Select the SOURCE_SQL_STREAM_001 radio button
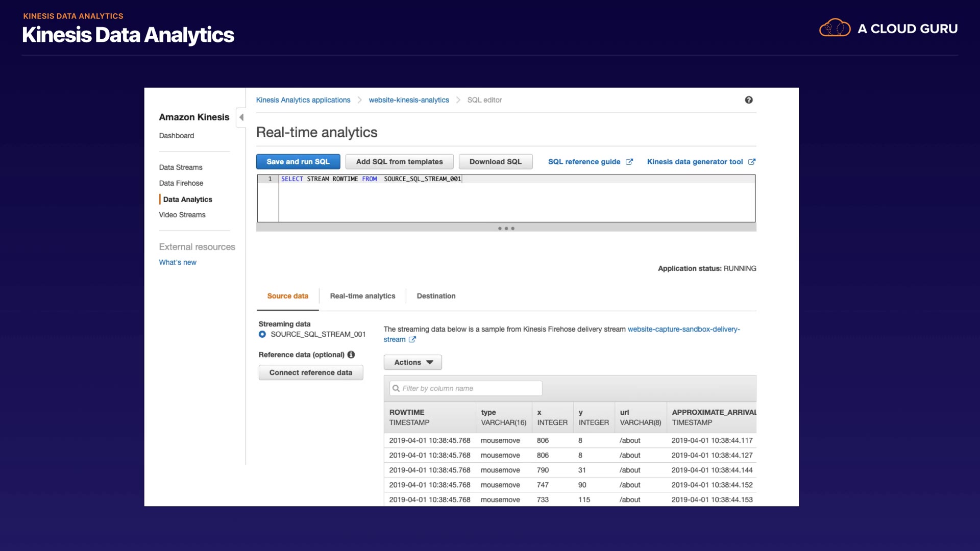 (x=262, y=334)
